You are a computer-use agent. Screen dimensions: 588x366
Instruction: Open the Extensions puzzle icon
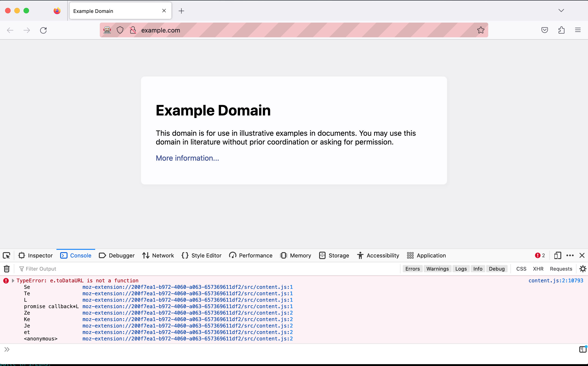[x=561, y=30]
